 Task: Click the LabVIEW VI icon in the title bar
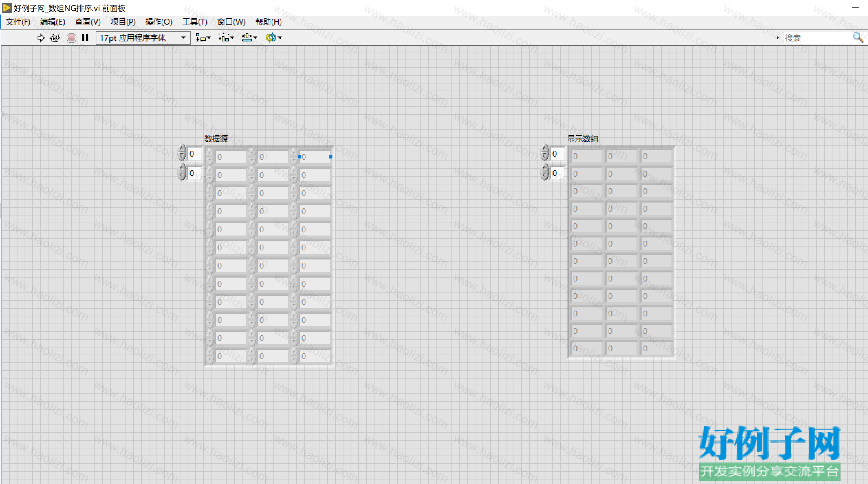point(7,7)
